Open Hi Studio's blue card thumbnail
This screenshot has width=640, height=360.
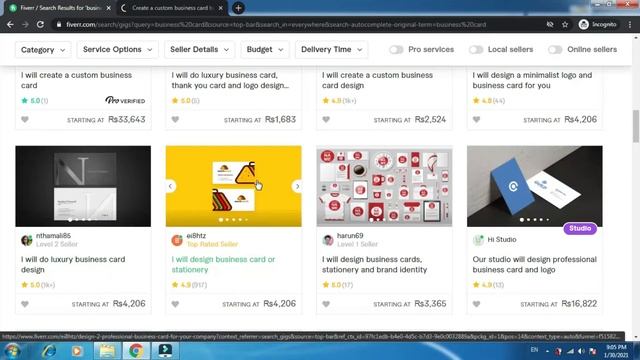(x=535, y=186)
